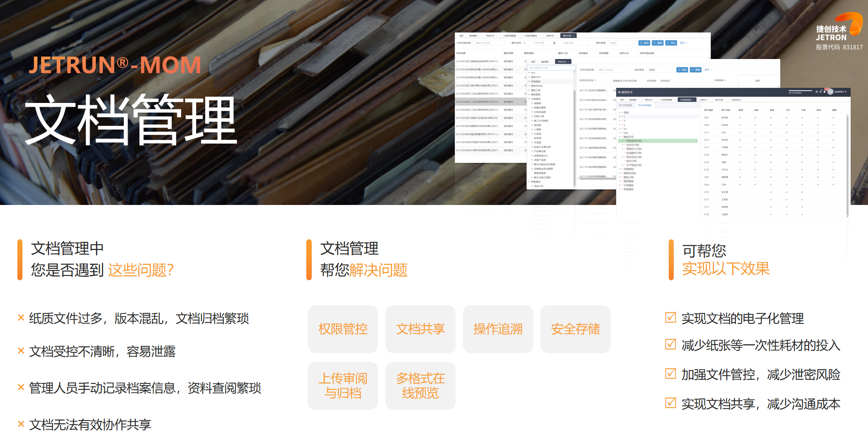Click 文件归档名称 input in back screenshot

tap(489, 43)
